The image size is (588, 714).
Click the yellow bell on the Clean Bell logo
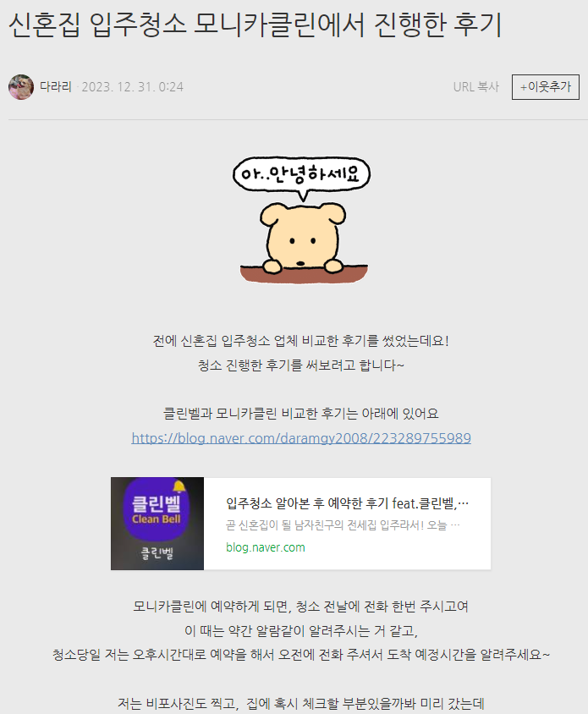[179, 486]
